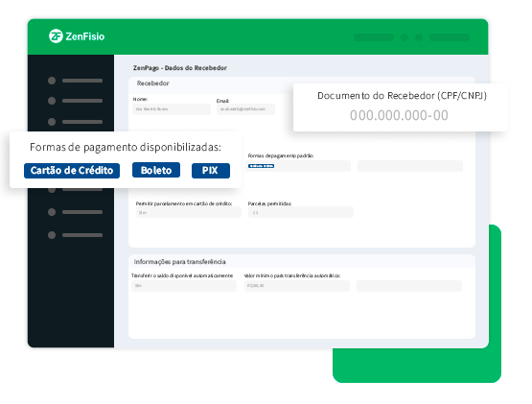
Task: Open Permitir parcelamento em cartão de crédito dropdown
Action: 189,212
